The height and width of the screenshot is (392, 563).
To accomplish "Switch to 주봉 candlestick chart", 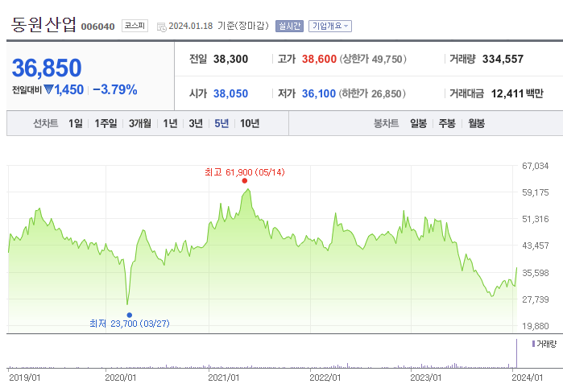I will 447,123.
